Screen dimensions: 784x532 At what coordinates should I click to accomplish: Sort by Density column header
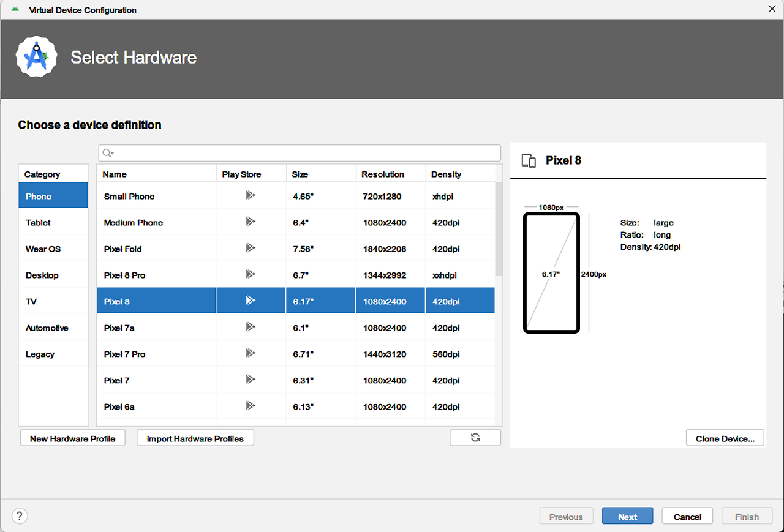coord(460,174)
